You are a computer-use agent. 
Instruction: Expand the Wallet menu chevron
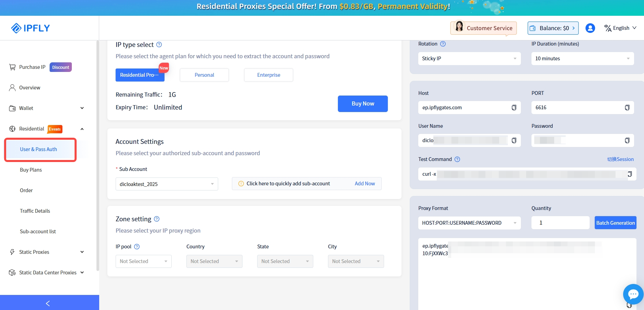pos(82,108)
